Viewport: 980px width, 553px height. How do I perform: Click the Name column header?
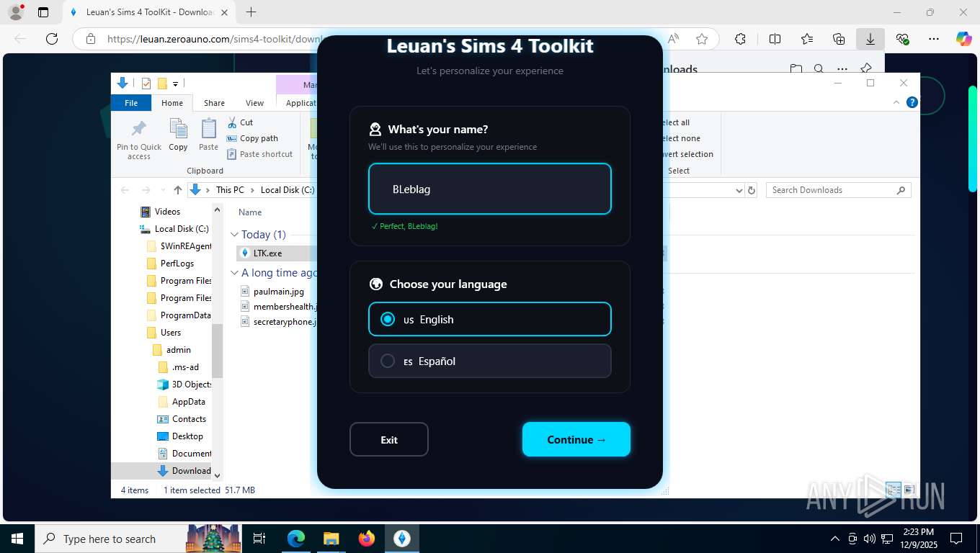[x=250, y=212]
